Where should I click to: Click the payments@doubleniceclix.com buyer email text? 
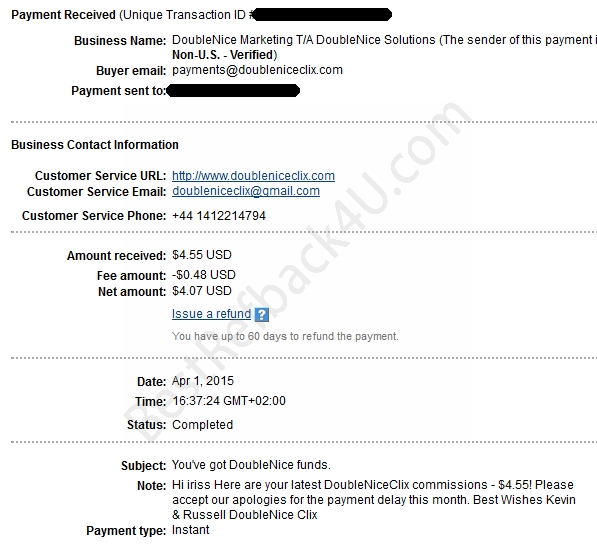pos(257,70)
